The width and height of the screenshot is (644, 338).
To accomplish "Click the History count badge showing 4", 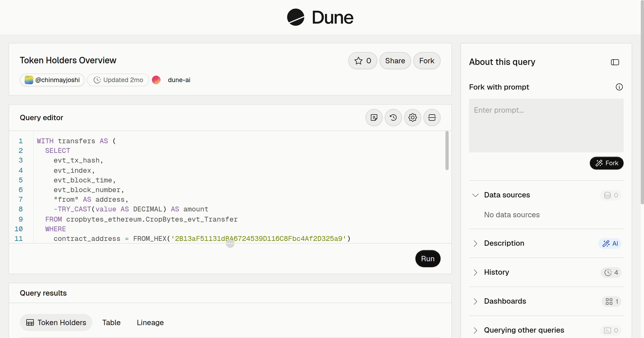I will click(611, 273).
